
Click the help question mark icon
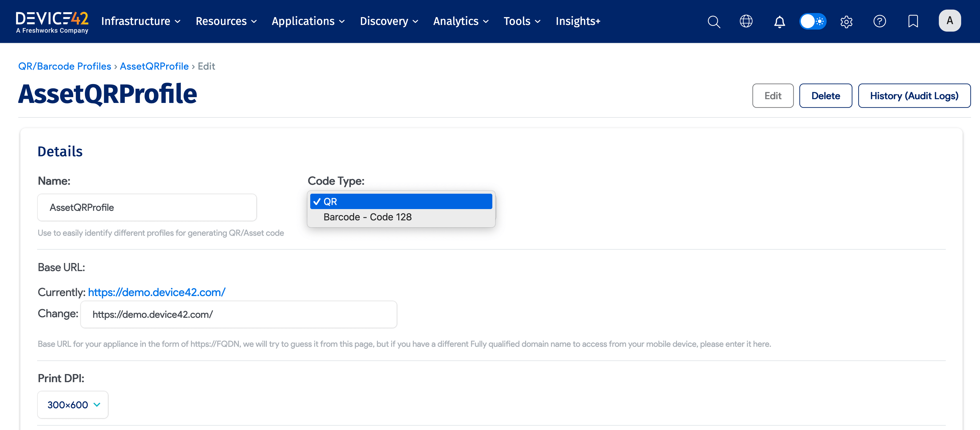tap(880, 21)
